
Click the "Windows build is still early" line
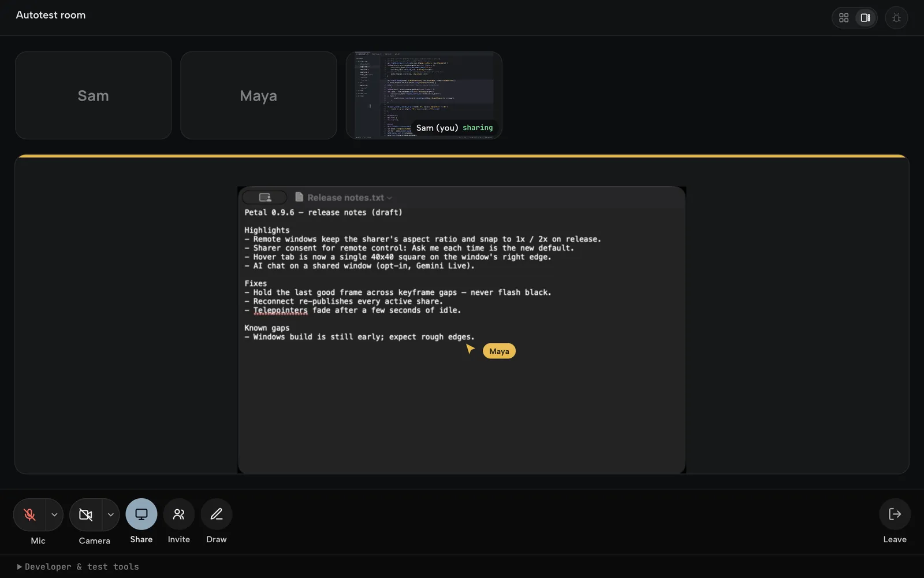(x=359, y=337)
